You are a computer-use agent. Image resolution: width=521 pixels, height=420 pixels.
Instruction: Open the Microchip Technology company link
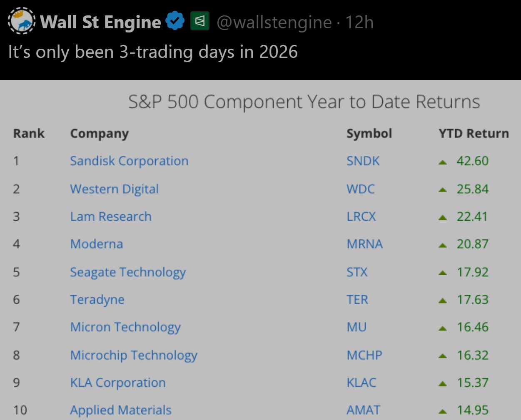pos(134,355)
